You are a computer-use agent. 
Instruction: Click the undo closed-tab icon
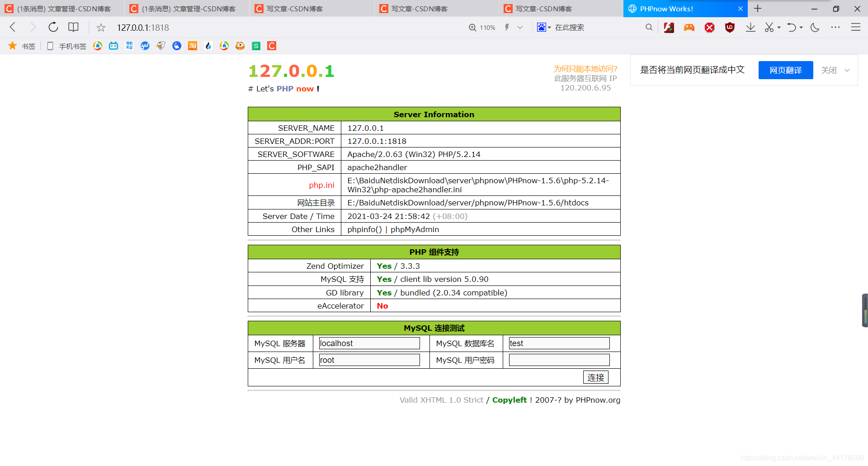coord(791,28)
